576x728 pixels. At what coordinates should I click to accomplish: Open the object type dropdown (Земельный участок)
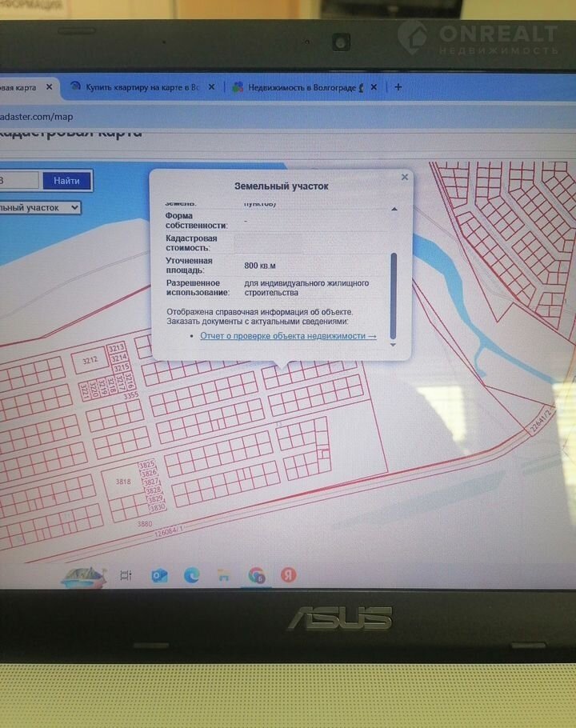point(41,208)
